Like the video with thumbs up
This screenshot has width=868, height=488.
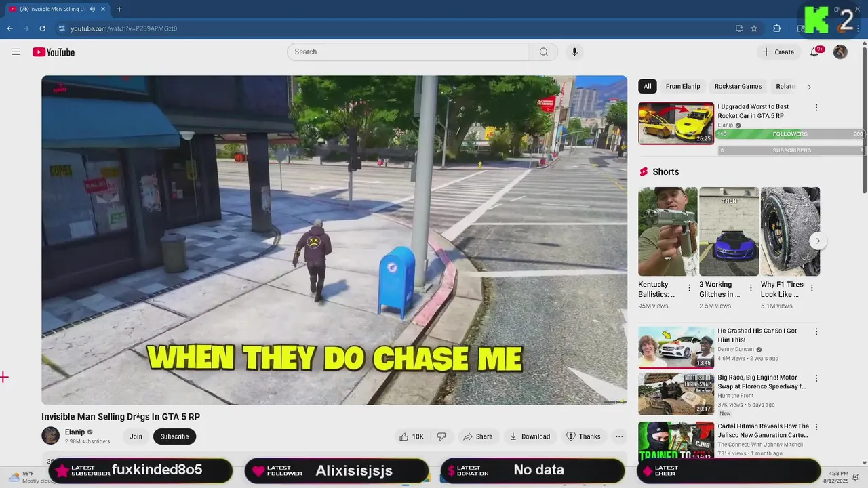click(x=412, y=436)
